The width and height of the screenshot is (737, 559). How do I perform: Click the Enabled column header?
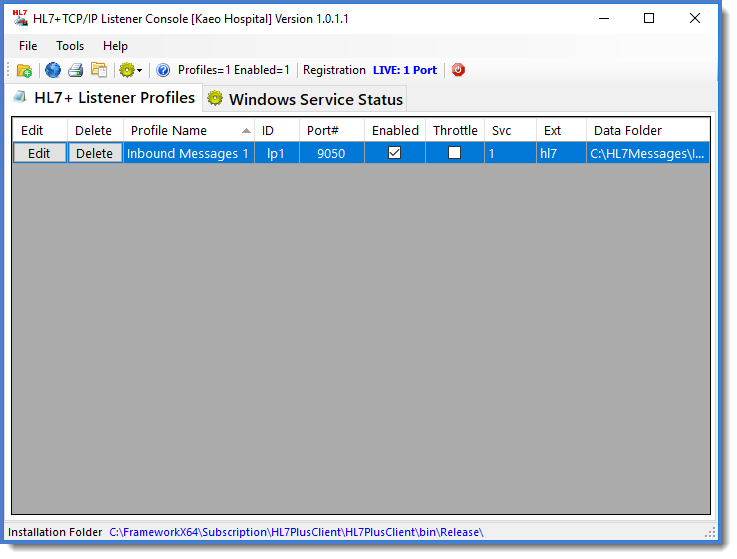pyautogui.click(x=395, y=131)
